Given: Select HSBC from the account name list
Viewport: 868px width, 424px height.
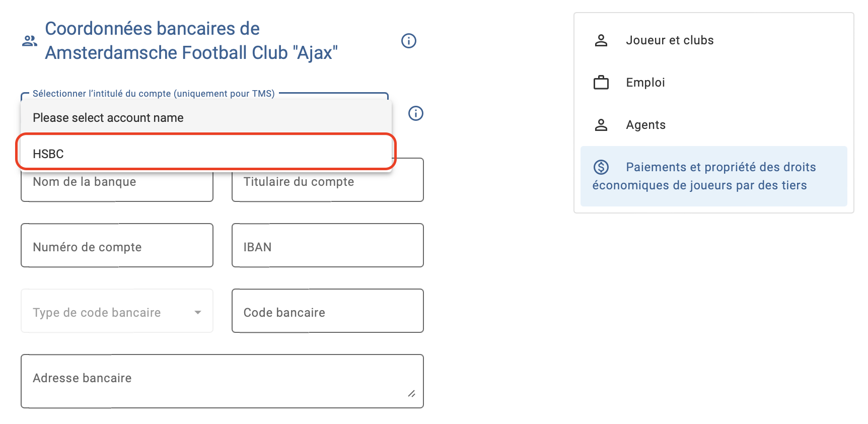Looking at the screenshot, I should tap(206, 154).
